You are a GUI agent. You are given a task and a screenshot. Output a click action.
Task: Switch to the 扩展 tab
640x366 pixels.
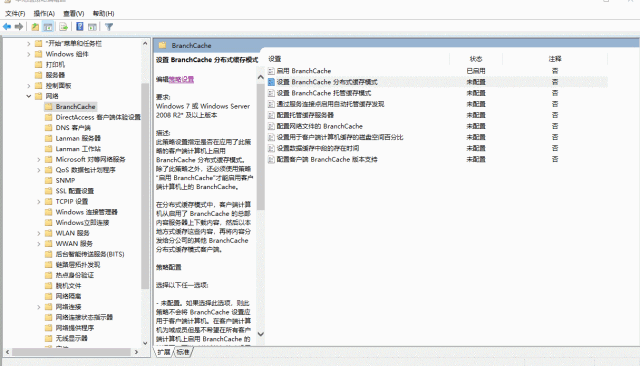(164, 352)
